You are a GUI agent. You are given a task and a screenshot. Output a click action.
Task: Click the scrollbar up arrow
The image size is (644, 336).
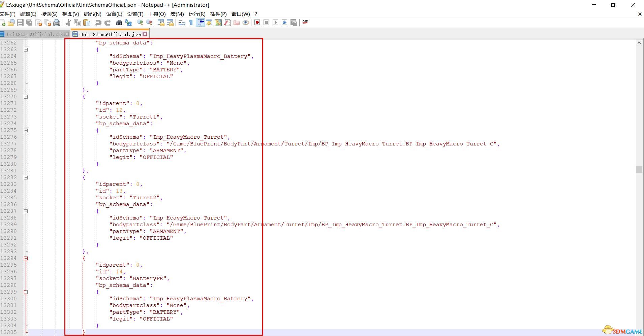639,43
